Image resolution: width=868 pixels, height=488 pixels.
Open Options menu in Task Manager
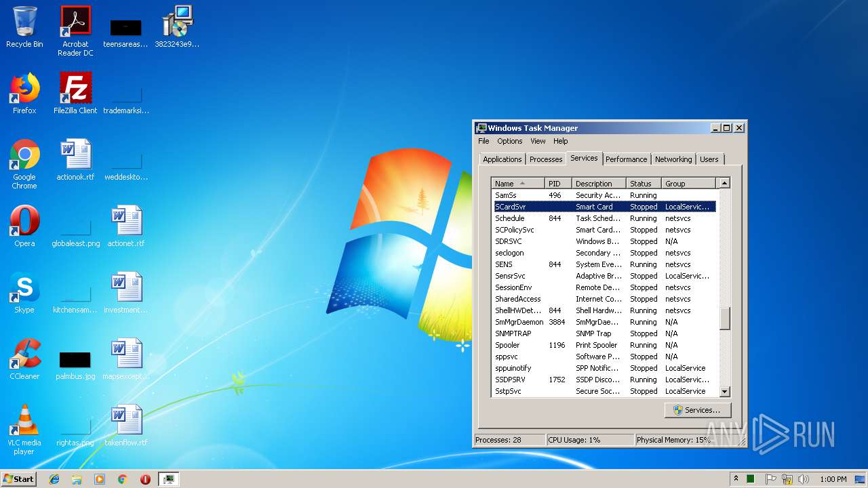tap(510, 141)
